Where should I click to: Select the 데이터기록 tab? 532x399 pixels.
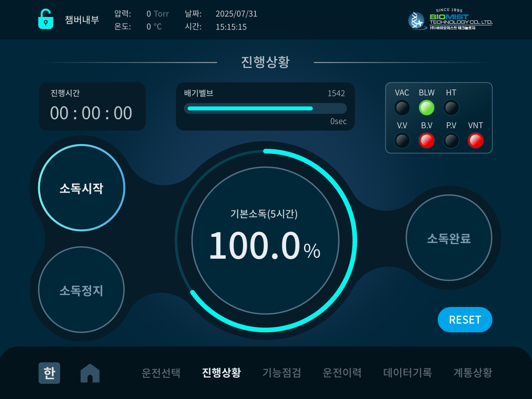pos(407,373)
